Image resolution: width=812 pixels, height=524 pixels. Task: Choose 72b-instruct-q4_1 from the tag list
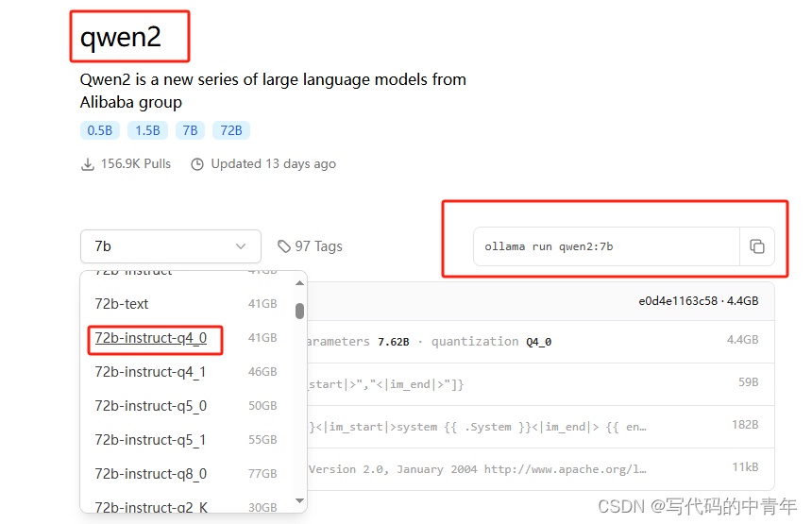186,372
